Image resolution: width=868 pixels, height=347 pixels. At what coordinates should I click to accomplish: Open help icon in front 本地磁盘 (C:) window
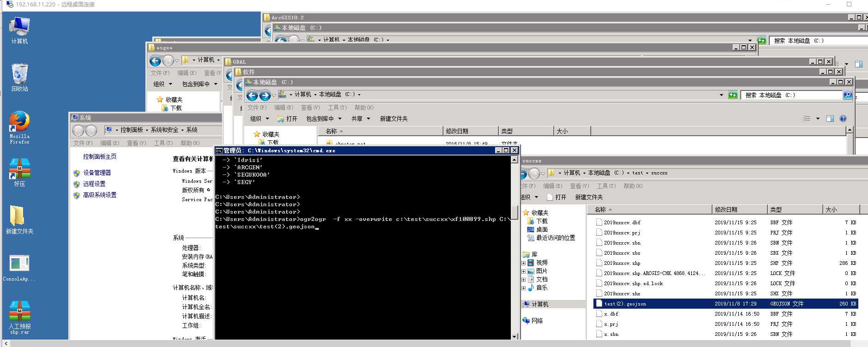[x=843, y=119]
